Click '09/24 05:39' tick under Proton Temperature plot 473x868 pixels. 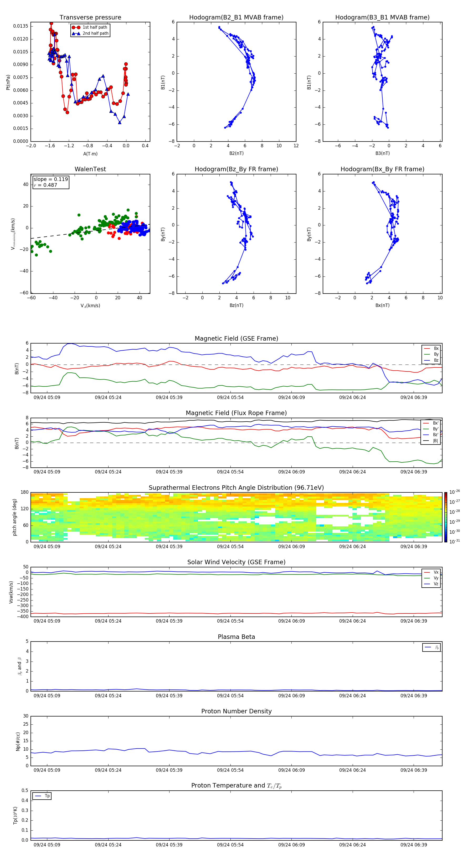click(x=169, y=845)
